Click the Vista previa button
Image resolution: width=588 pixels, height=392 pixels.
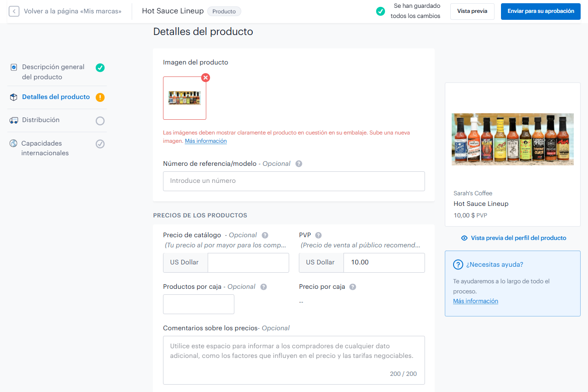[472, 12]
